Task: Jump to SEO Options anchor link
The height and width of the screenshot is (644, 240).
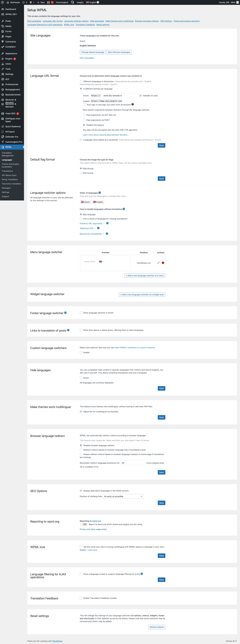Action: 166,21
